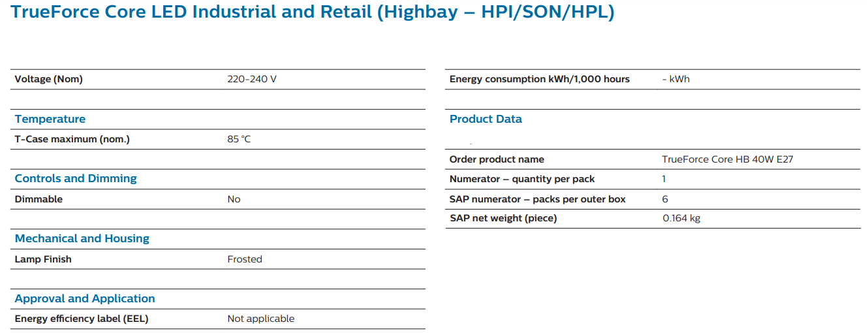The width and height of the screenshot is (868, 333).
Task: Select the Lamp Finish label
Action: click(x=43, y=259)
